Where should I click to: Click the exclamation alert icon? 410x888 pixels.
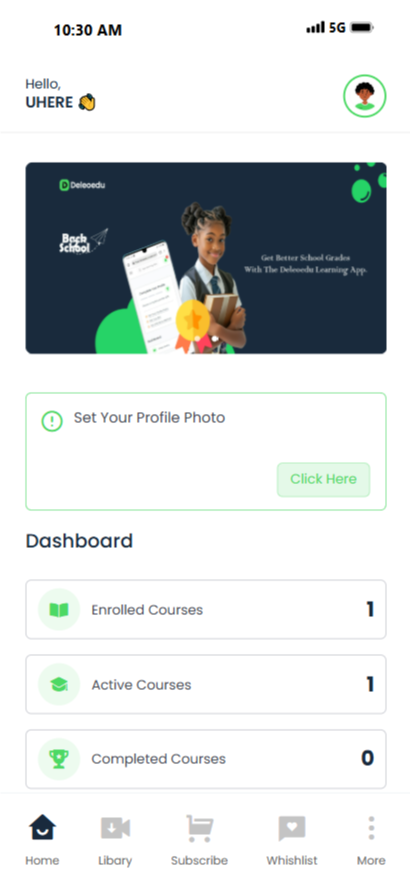(52, 421)
